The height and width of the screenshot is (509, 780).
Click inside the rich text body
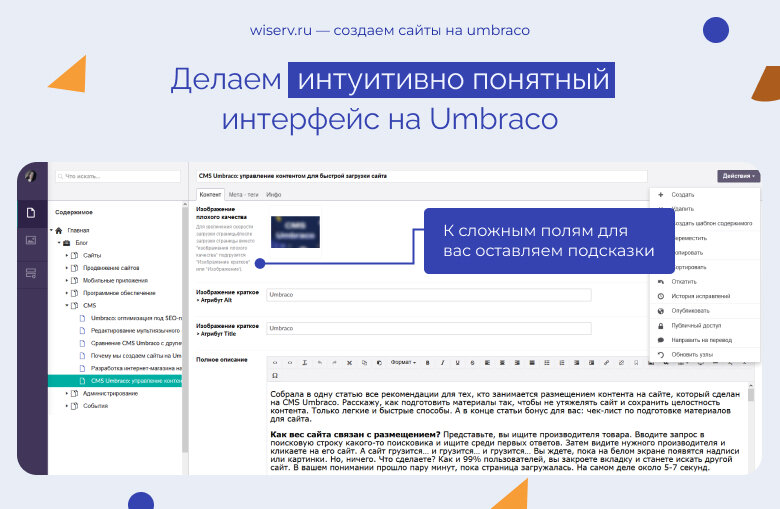(x=506, y=428)
